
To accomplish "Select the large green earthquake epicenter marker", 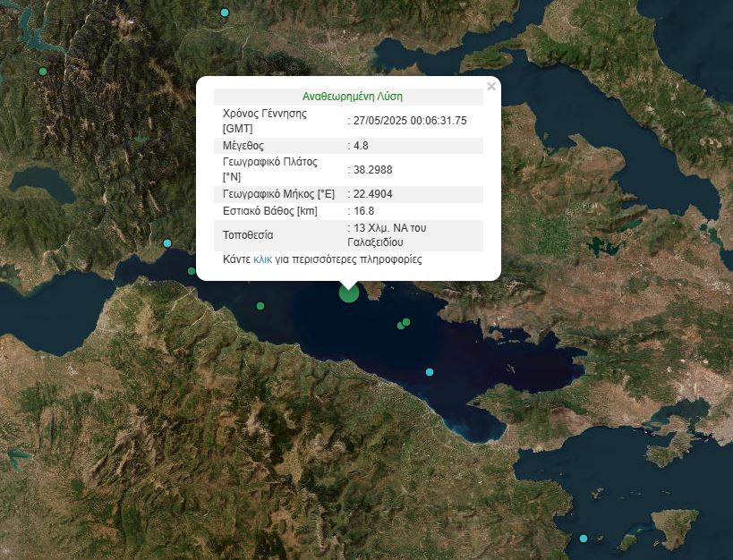I will (x=349, y=293).
